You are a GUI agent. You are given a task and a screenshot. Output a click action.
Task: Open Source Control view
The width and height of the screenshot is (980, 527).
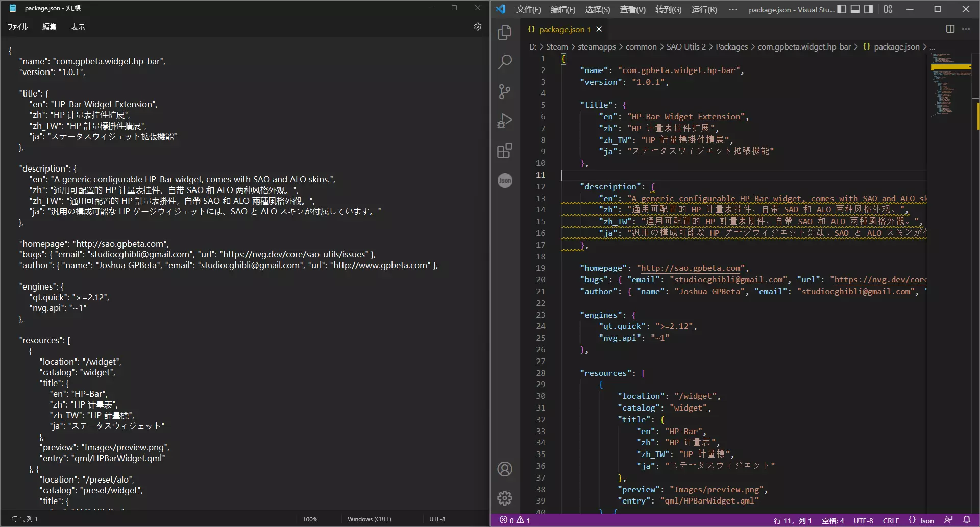(x=504, y=91)
